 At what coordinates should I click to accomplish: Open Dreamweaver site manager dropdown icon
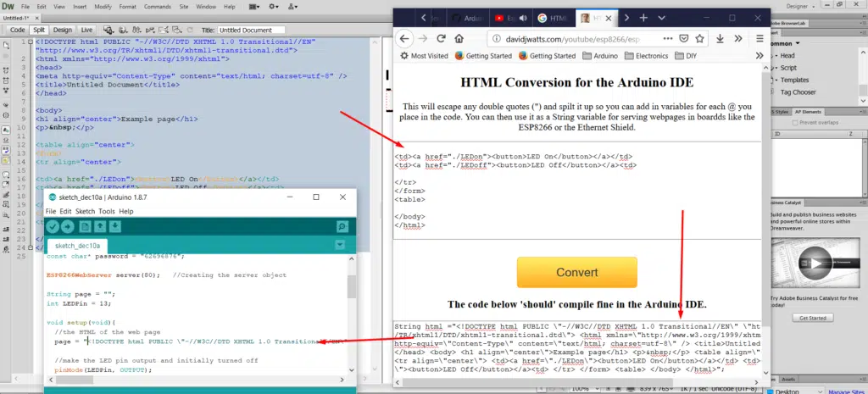[292, 7]
